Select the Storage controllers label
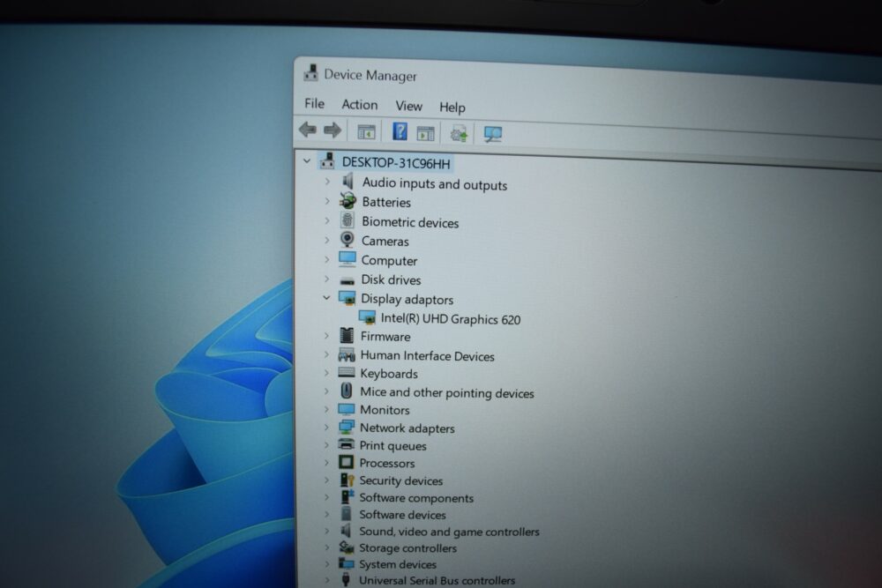Screen dimensions: 882x588 [407, 547]
